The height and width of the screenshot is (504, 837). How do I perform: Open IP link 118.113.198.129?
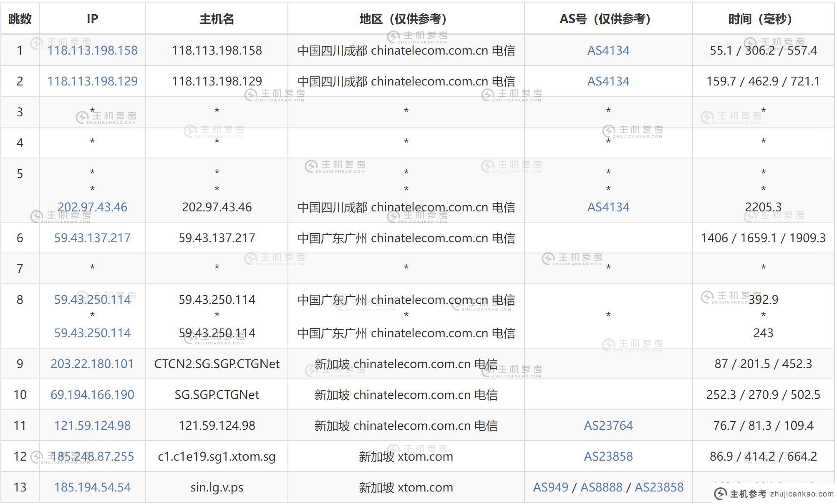click(92, 81)
